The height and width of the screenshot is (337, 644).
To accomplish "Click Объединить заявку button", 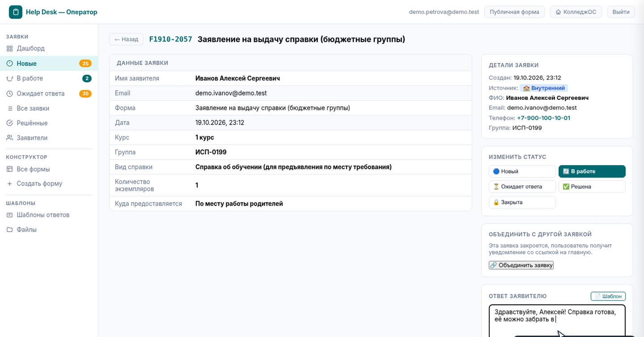I will point(521,265).
